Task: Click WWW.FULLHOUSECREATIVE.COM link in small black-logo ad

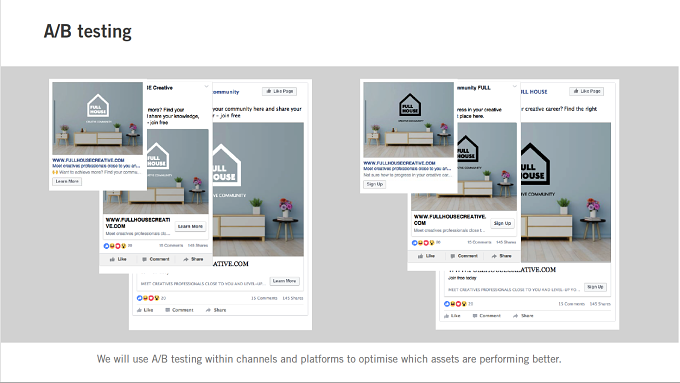Action: tap(399, 163)
